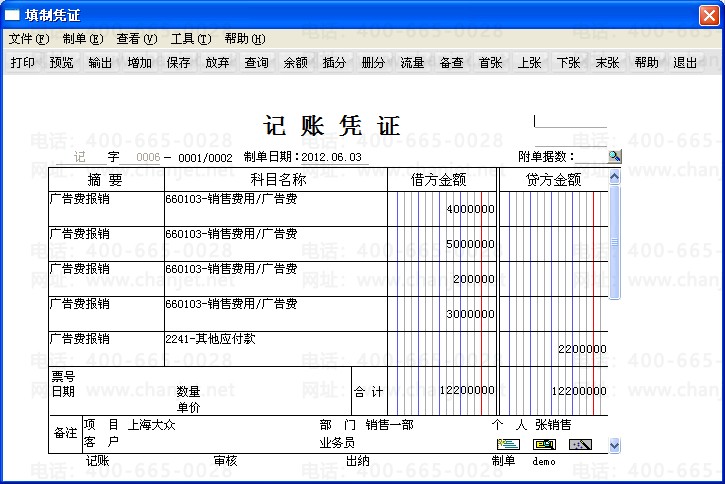
Task: Click 增加 to add a voucher
Action: (140, 62)
